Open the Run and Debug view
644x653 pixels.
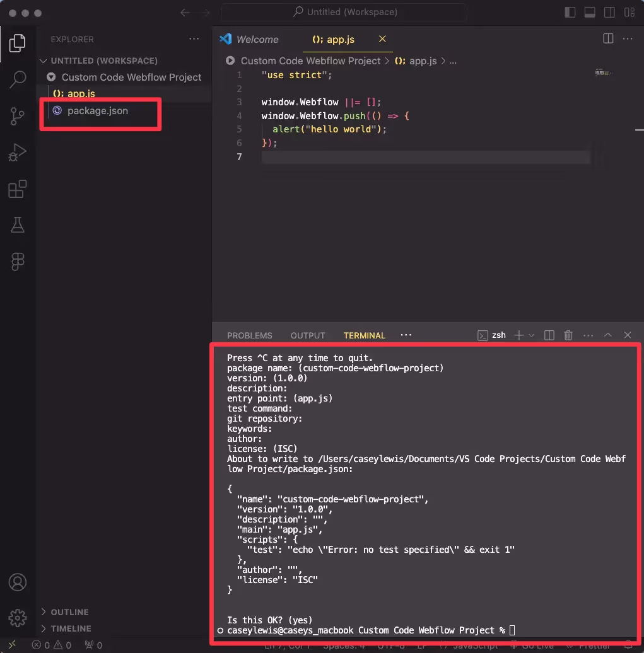click(17, 153)
